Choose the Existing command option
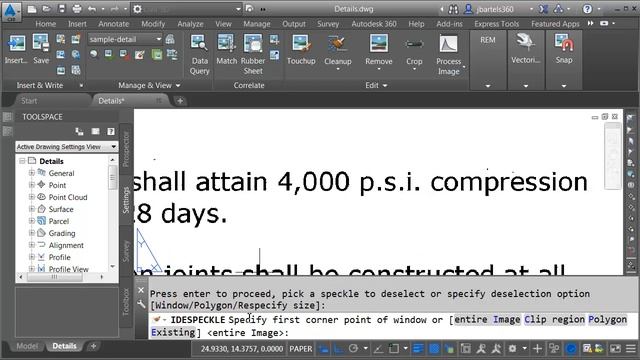The height and width of the screenshot is (360, 640). pyautogui.click(x=173, y=333)
